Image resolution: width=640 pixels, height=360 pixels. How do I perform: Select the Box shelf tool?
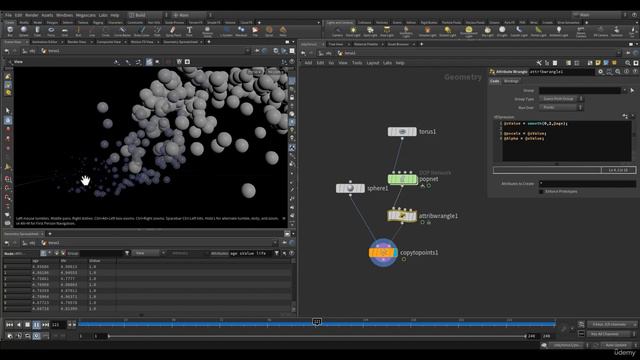click(10, 31)
